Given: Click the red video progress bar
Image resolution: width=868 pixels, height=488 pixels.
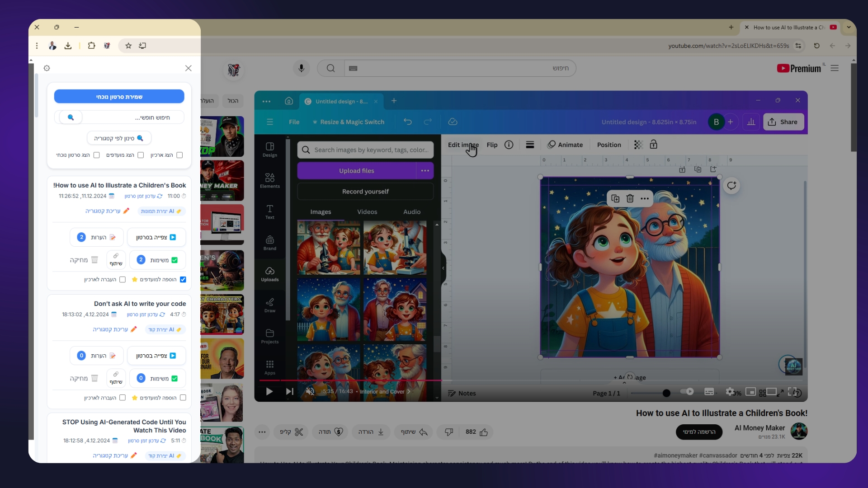Looking at the screenshot, I should [x=350, y=380].
